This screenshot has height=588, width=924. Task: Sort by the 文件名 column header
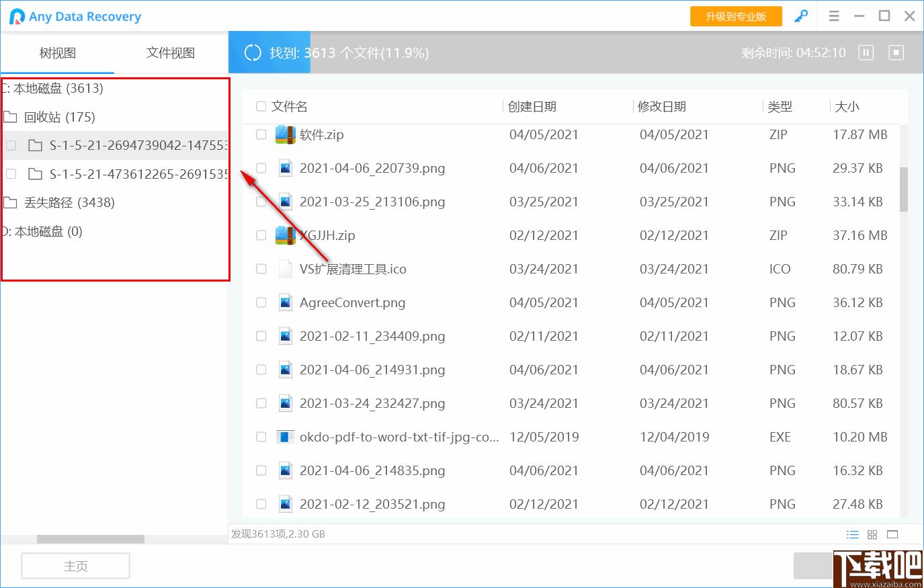click(290, 106)
